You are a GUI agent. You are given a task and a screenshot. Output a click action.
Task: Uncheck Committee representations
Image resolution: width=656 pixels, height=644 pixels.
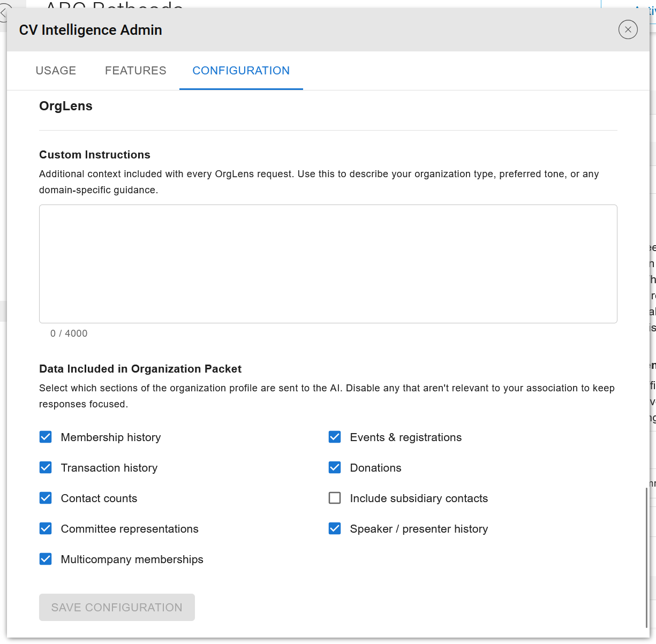[x=46, y=529]
